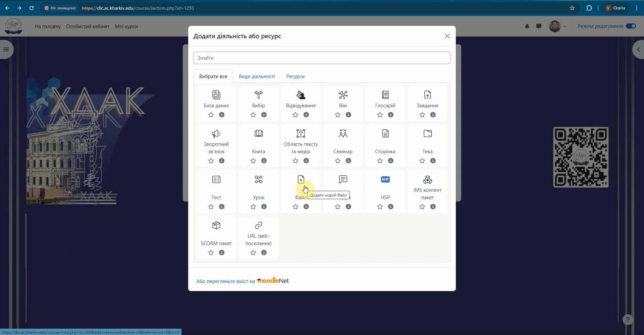Open the user profile dropdown menu

(x=557, y=26)
